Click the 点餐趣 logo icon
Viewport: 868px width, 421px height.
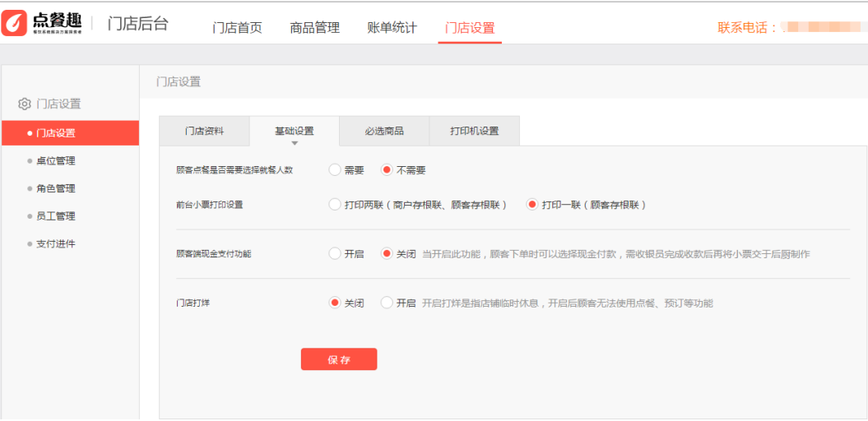tap(15, 23)
